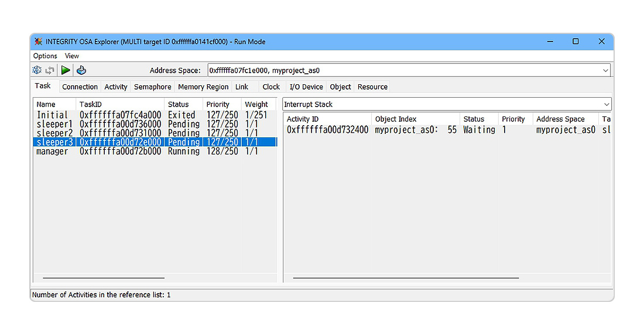Image resolution: width=644 pixels, height=334 pixels.
Task: Select the manager task row
Action: pyautogui.click(x=155, y=151)
